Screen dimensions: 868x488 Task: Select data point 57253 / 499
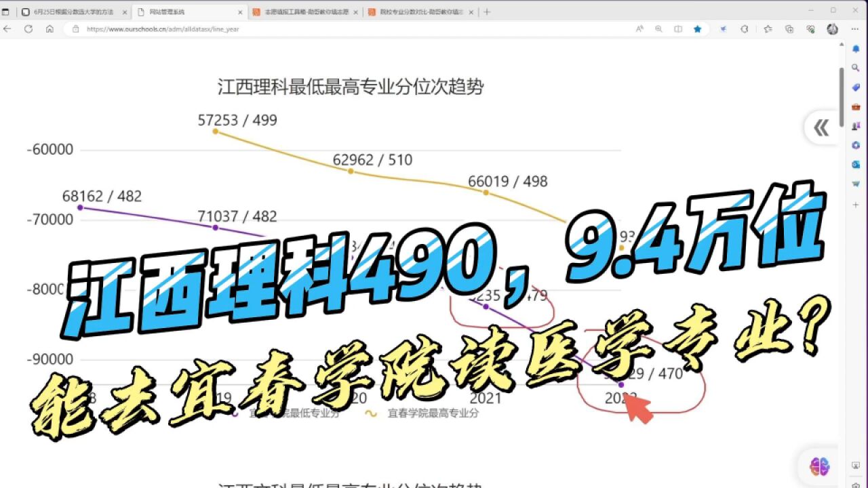(216, 131)
